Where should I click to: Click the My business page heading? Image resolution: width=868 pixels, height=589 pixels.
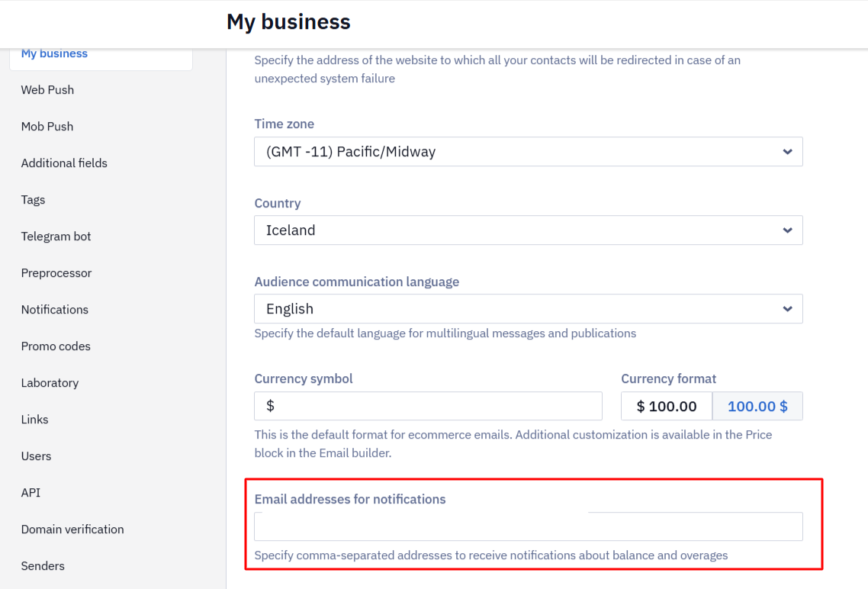click(x=288, y=22)
